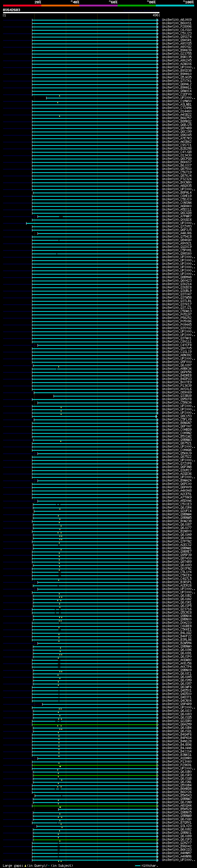
Task: Select hit label UniRef100_Q9P4R9
Action: pyautogui.click(x=177, y=704)
